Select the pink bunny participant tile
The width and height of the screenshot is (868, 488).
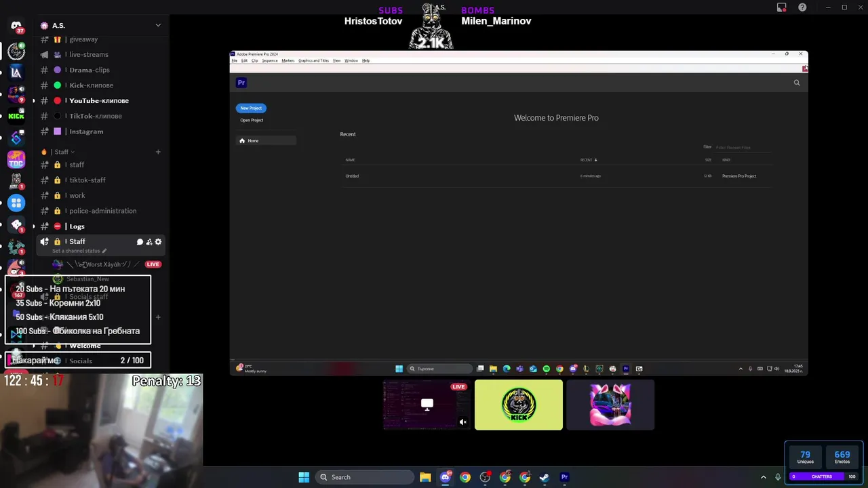tap(610, 405)
